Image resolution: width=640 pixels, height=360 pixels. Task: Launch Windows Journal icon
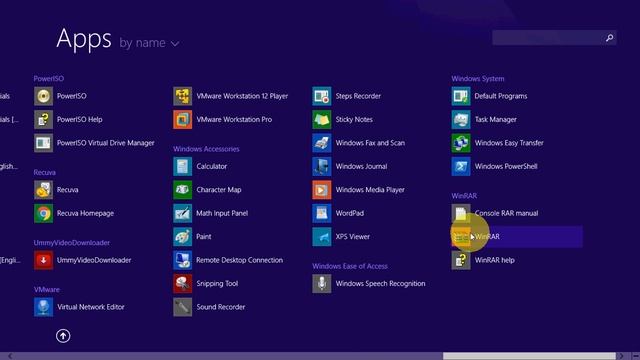point(322,167)
